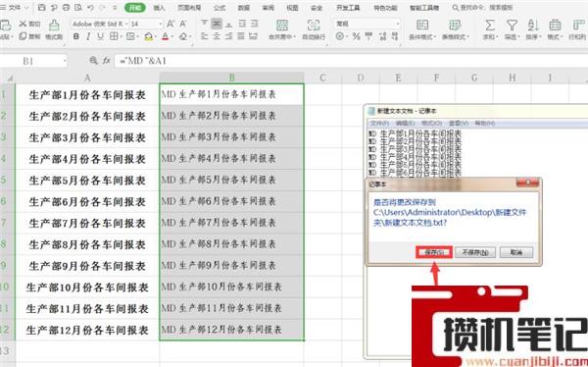Click the Filter funnel icon
Image resolution: width=588 pixels, height=367 pixels.
coord(512,26)
